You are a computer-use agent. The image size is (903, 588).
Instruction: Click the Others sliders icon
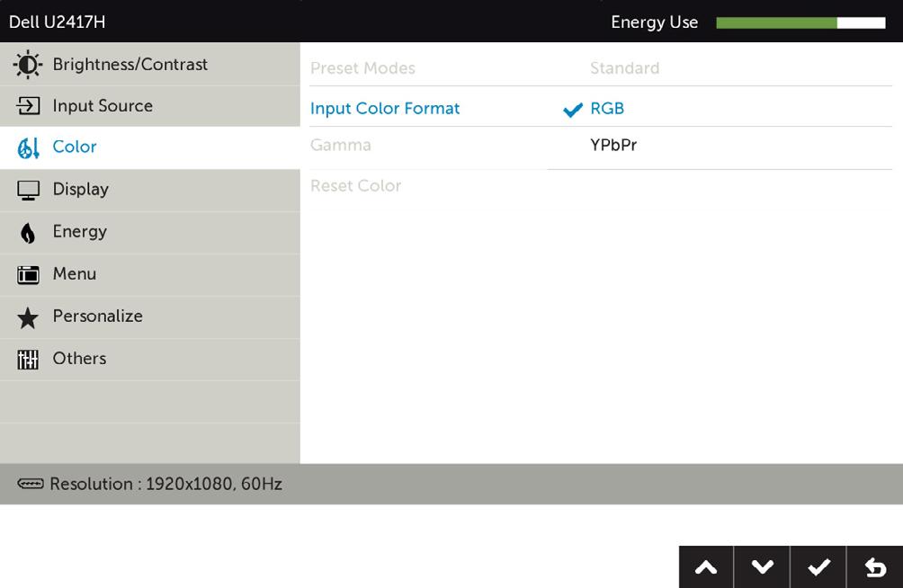click(x=28, y=360)
